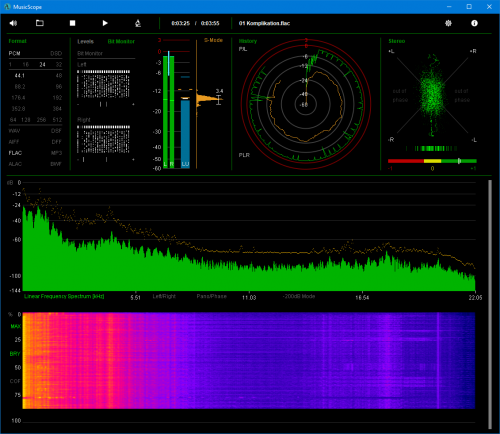Image resolution: width=500 pixels, height=434 pixels.
Task: Toggle the -200dB Mode option
Action: coord(299,296)
